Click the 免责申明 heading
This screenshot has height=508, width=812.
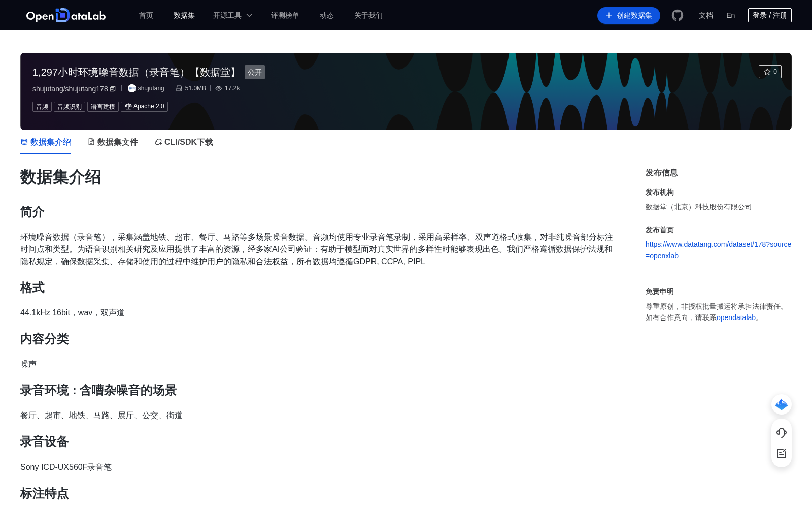[x=660, y=291]
